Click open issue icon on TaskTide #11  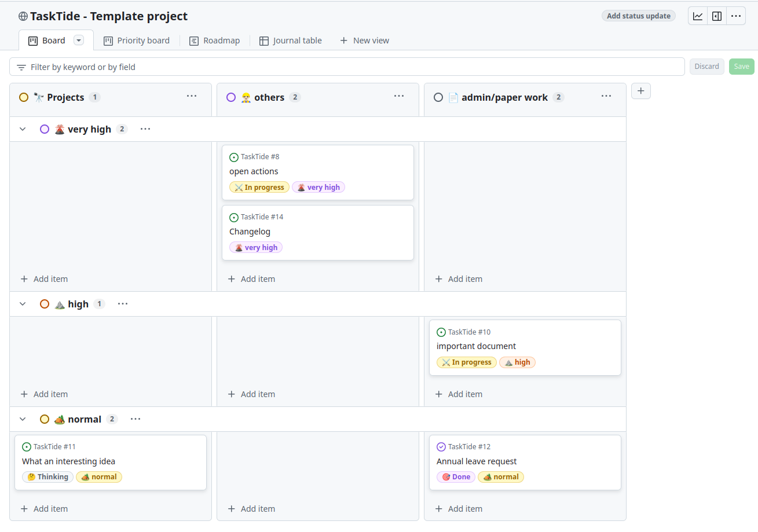[27, 447]
